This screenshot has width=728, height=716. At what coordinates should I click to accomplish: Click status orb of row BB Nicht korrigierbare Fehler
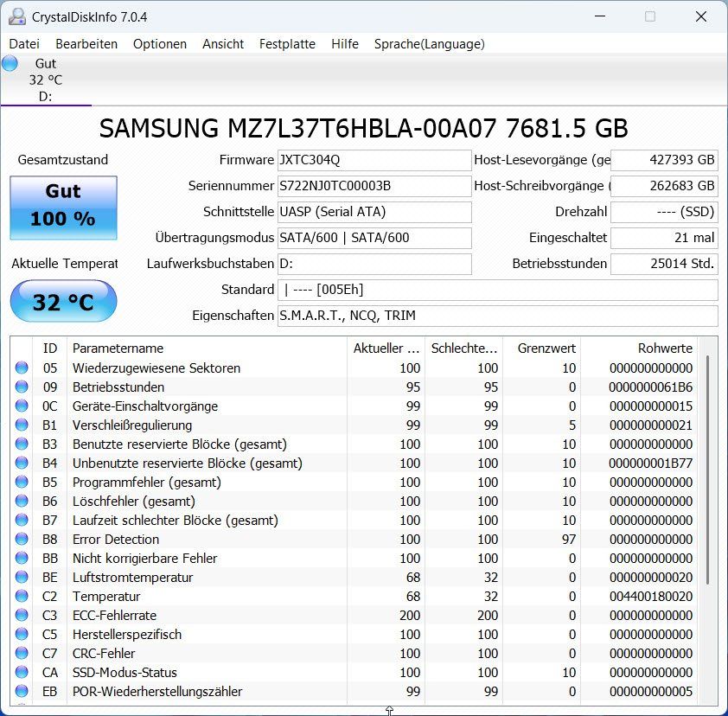coord(22,558)
